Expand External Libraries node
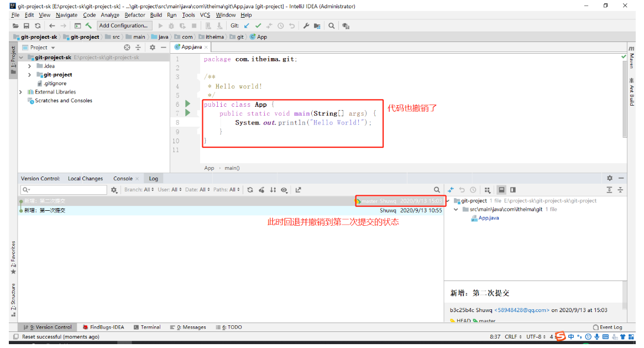Image resolution: width=644 pixels, height=348 pixels. click(21, 92)
